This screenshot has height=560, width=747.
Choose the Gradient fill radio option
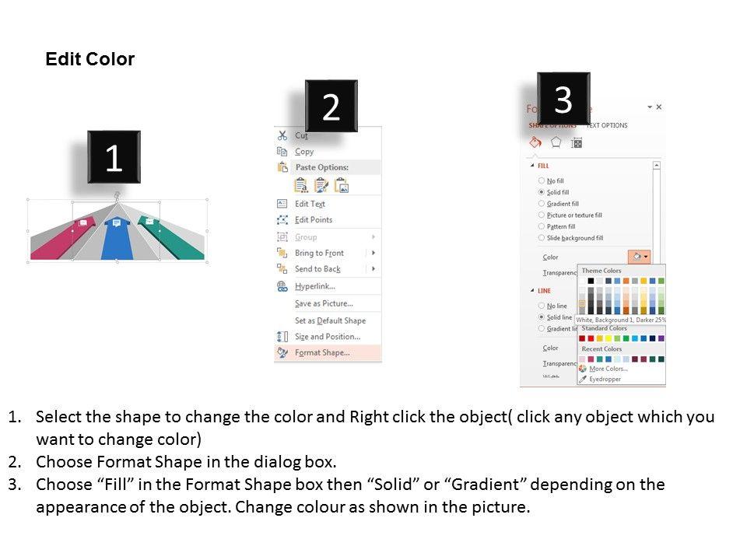[x=541, y=204]
